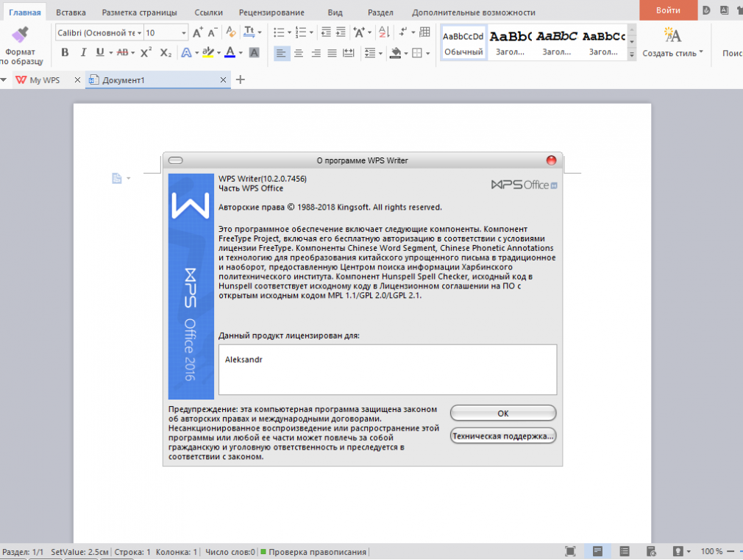Open borders dropdown arrow
Image resolution: width=743 pixels, height=560 pixels.
coord(428,54)
